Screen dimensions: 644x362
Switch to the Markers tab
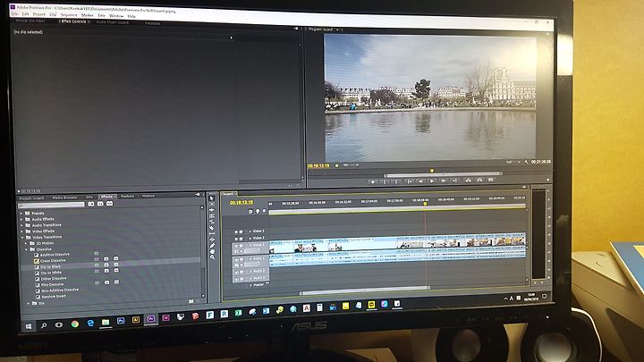[x=127, y=196]
